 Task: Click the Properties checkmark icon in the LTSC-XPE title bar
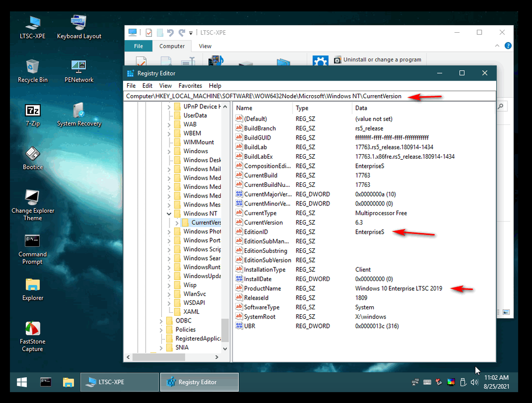tap(149, 33)
